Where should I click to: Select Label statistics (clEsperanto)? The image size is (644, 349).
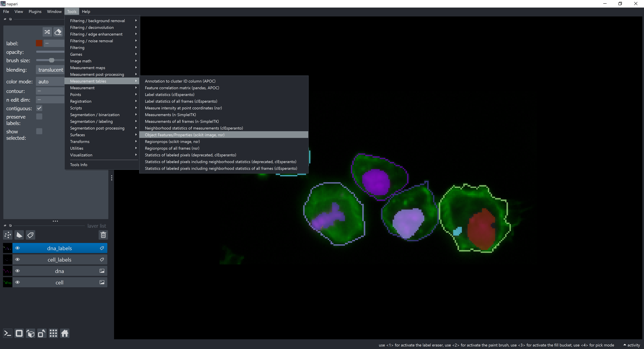click(x=224, y=95)
